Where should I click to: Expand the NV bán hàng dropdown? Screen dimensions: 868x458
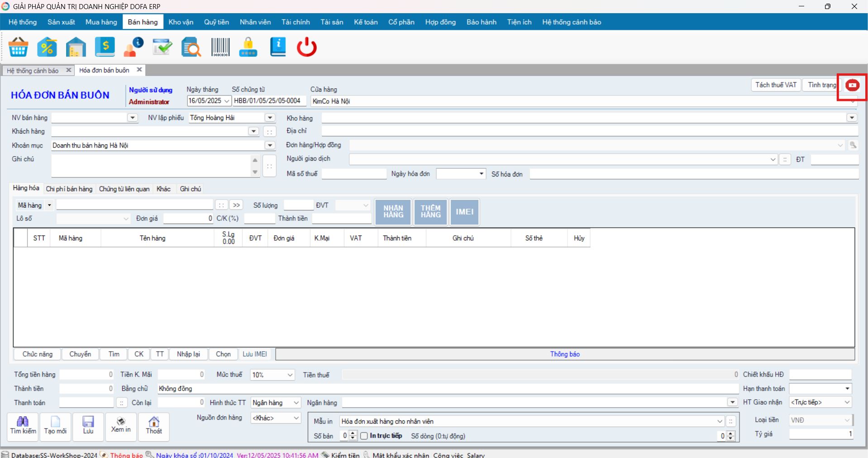tap(133, 118)
